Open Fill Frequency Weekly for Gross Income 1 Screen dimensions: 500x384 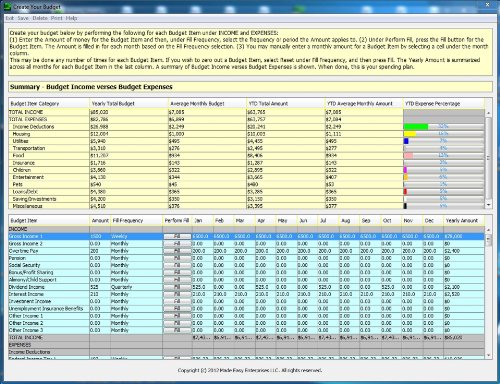[136, 236]
